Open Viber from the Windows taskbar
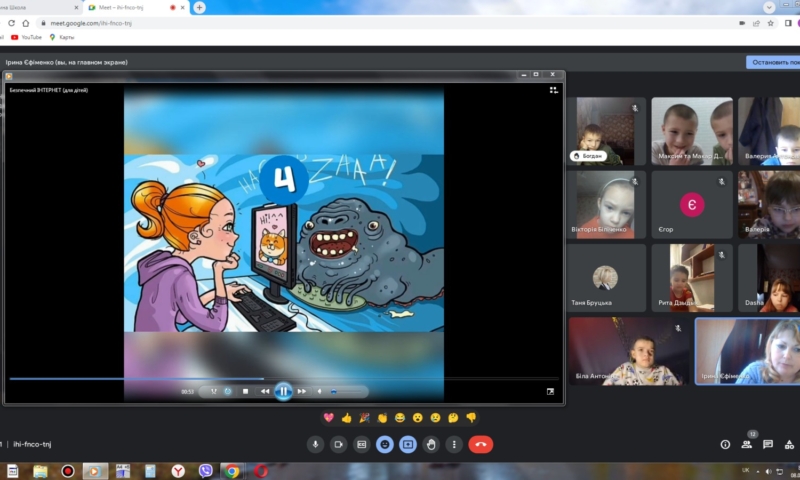This screenshot has width=800, height=480. tap(206, 471)
